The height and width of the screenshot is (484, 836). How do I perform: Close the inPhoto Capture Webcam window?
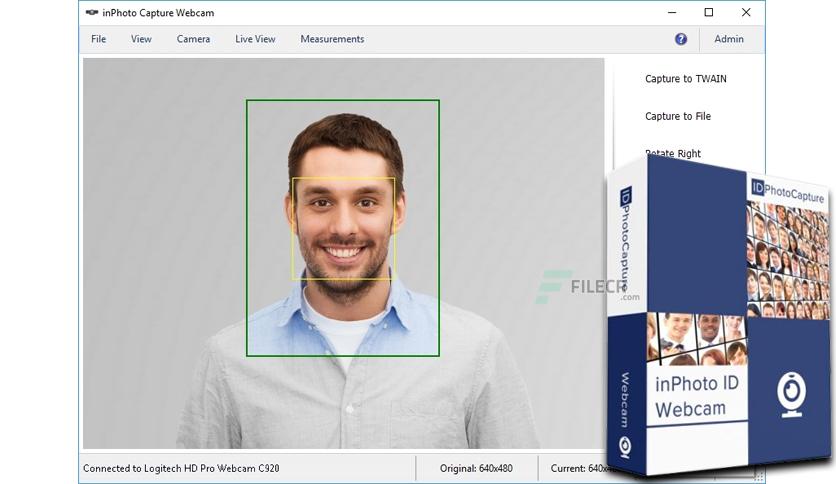tap(746, 12)
